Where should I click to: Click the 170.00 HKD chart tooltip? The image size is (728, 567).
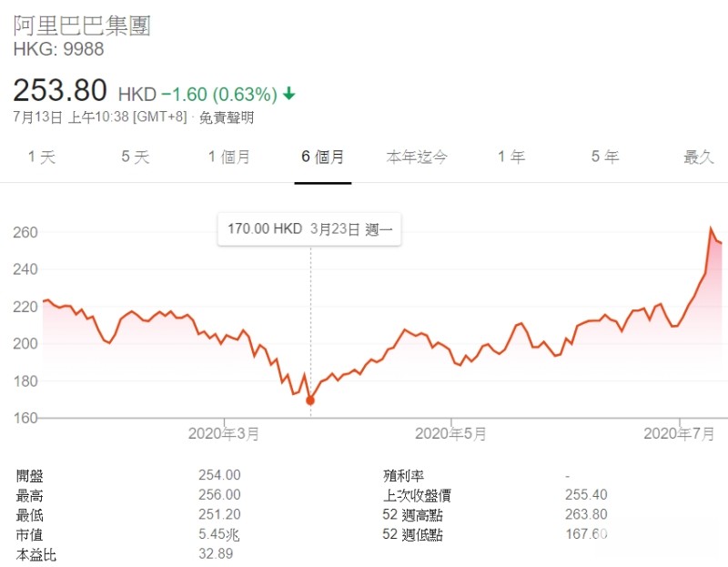(x=309, y=229)
